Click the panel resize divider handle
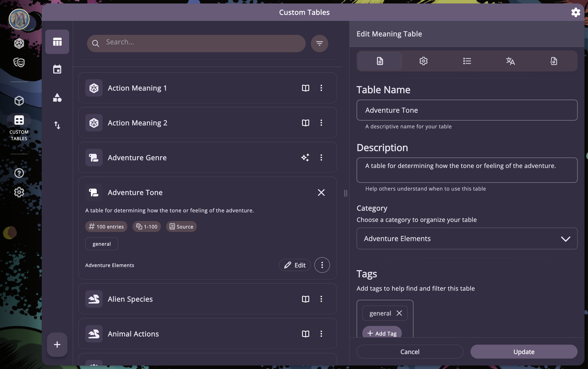This screenshot has height=369, width=588. pos(345,193)
